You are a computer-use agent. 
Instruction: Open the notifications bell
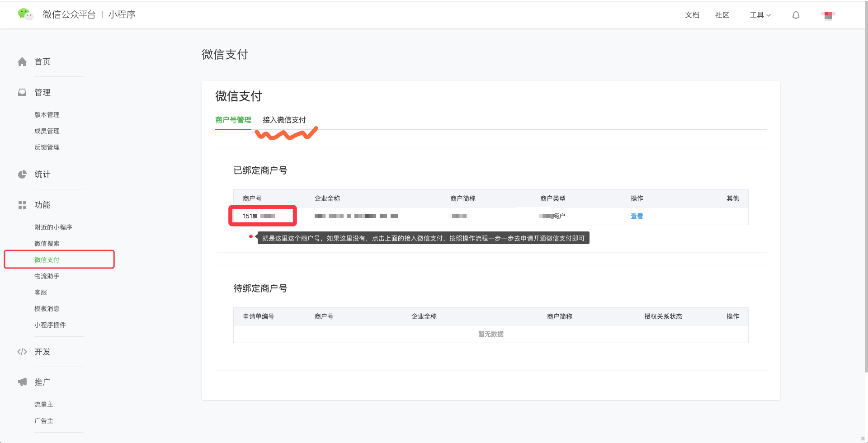(x=796, y=15)
